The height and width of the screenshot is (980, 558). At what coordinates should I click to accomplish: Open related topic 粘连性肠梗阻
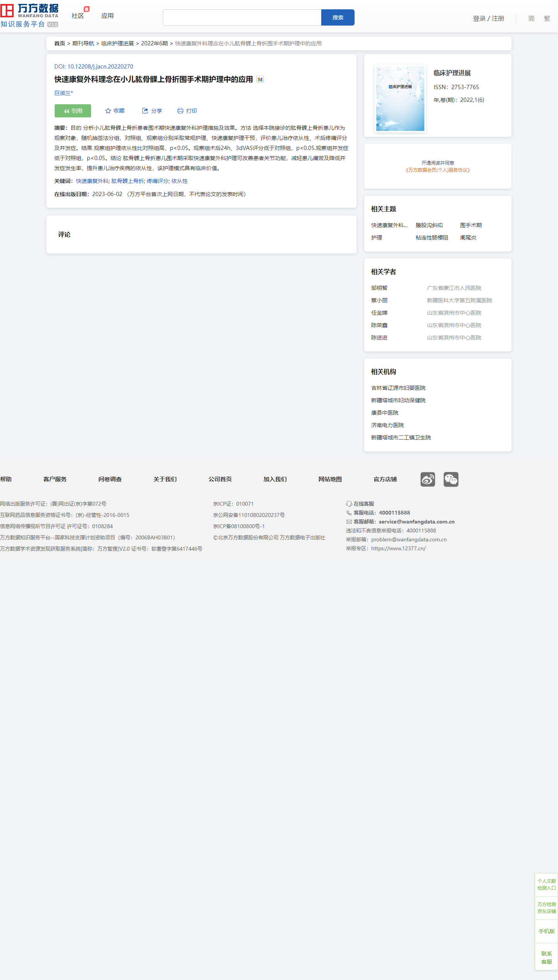tap(432, 238)
